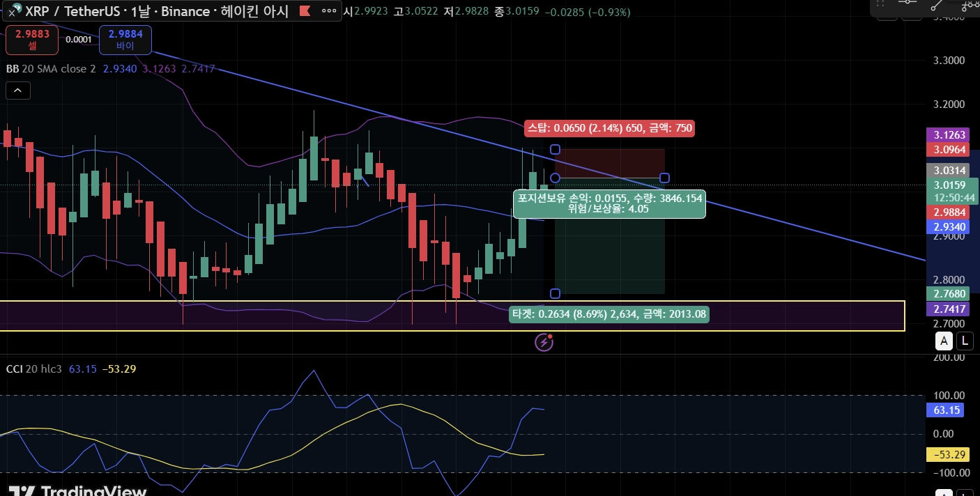The height and width of the screenshot is (496, 980).
Task: Select the entry-level handle on the position's left
Action: (x=556, y=178)
